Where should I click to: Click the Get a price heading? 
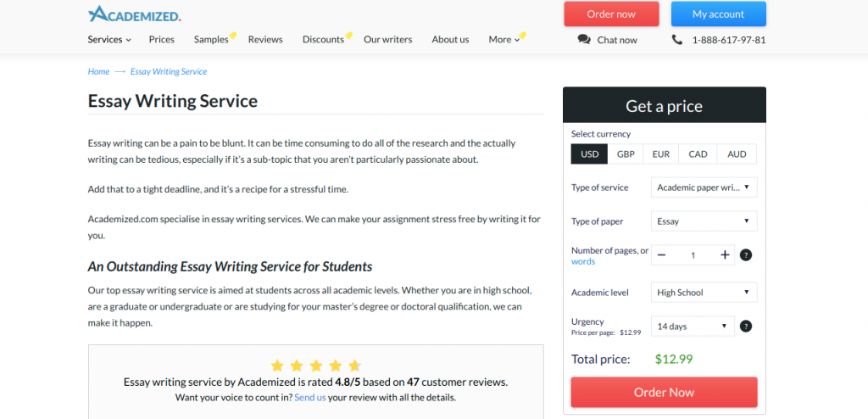(665, 106)
